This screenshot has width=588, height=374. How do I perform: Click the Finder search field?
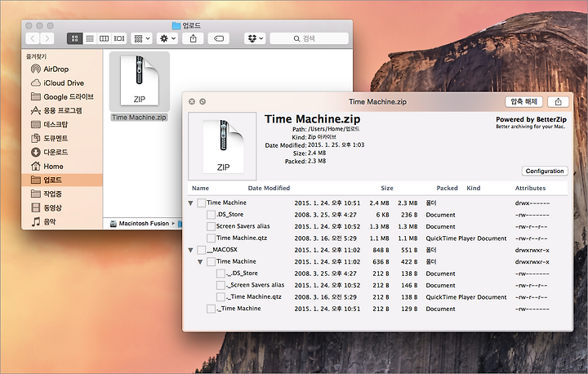pos(309,38)
